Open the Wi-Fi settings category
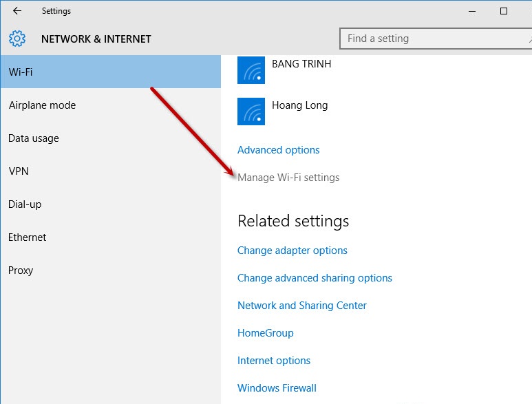 pos(111,72)
